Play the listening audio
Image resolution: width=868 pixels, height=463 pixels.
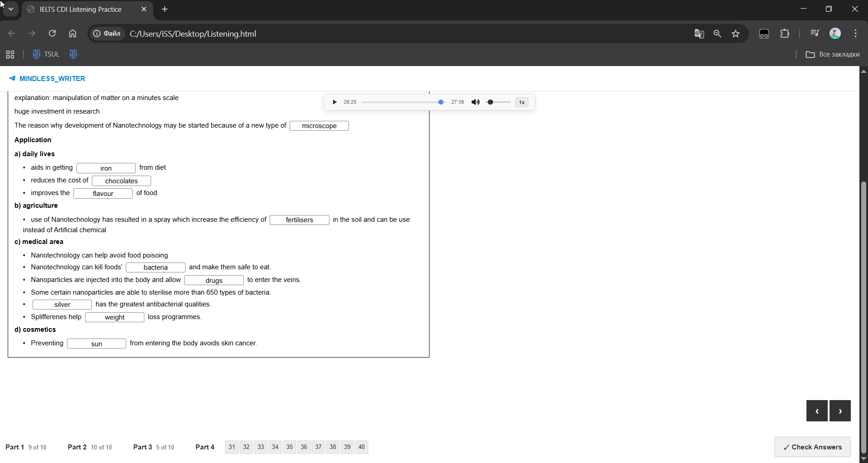[334, 102]
